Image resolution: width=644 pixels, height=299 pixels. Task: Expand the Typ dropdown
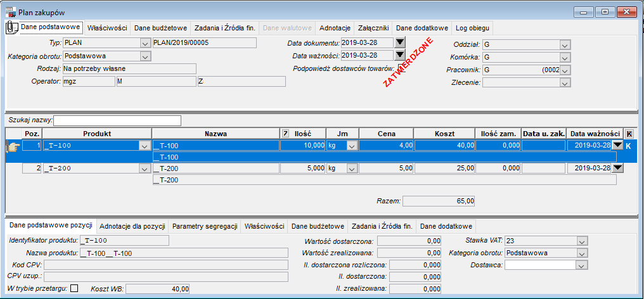point(145,43)
